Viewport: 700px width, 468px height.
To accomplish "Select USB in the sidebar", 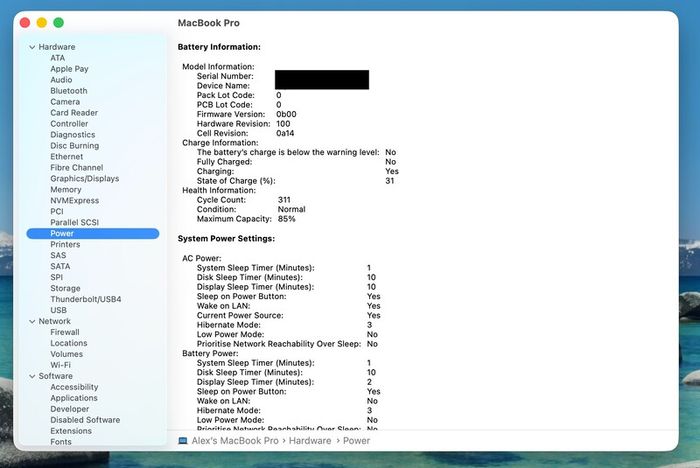I will 58,310.
